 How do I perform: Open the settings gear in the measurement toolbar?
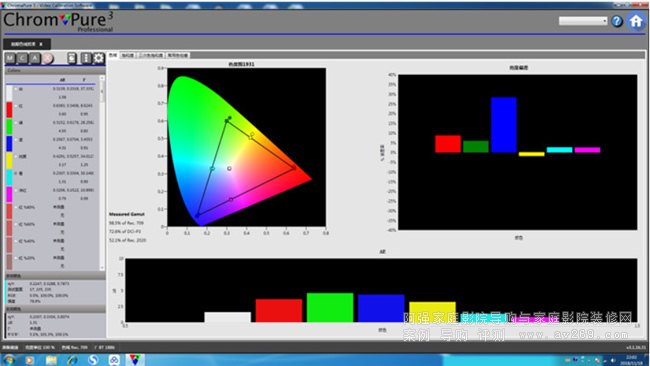[99, 58]
